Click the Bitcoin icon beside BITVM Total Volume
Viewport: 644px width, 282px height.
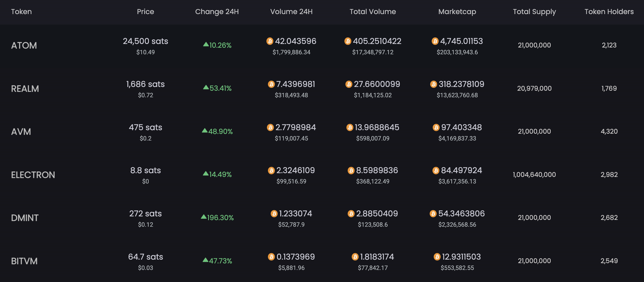click(x=355, y=257)
